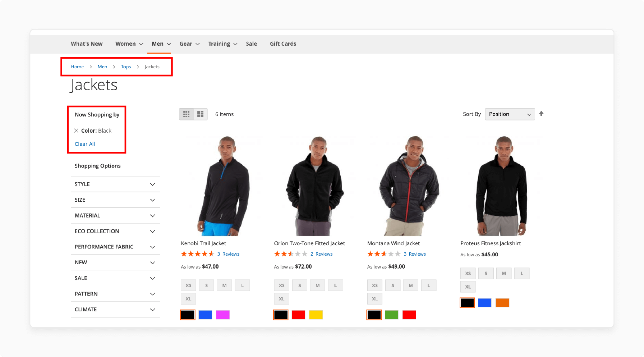Choose size XS for Kenobi Trail Jacket
644x357 pixels.
(x=188, y=285)
